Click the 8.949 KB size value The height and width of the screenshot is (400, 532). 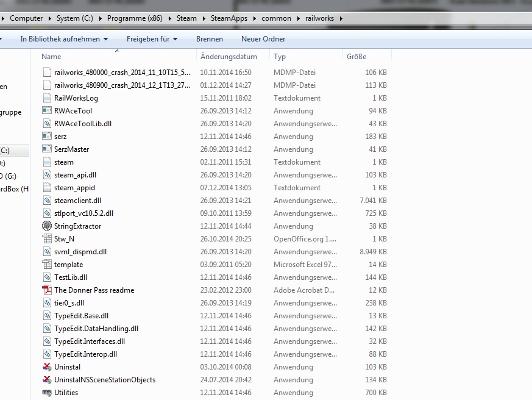373,252
